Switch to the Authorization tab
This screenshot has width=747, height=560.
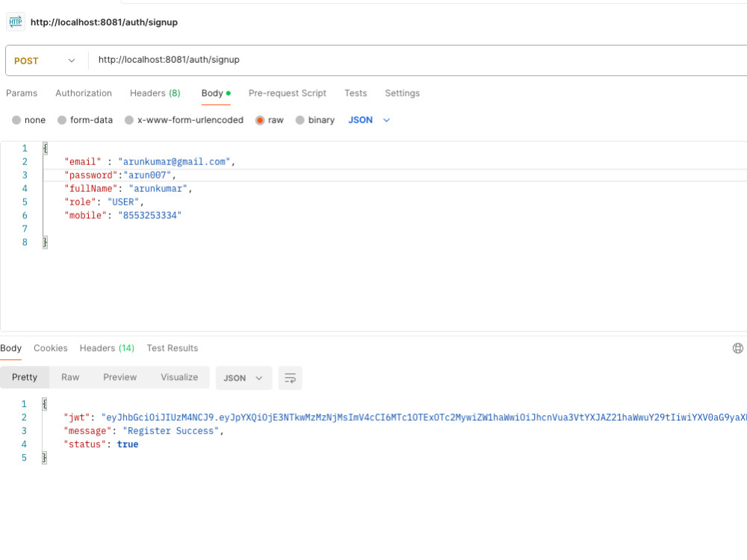(84, 93)
